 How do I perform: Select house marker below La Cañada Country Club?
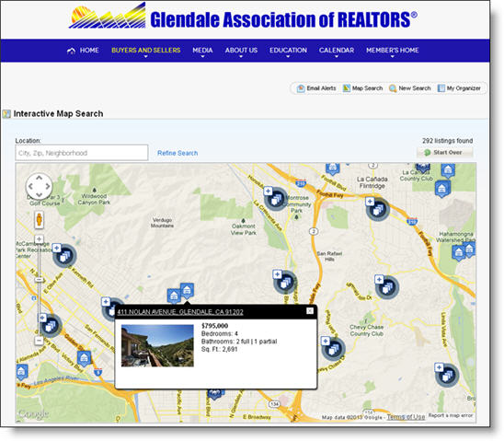442,189
